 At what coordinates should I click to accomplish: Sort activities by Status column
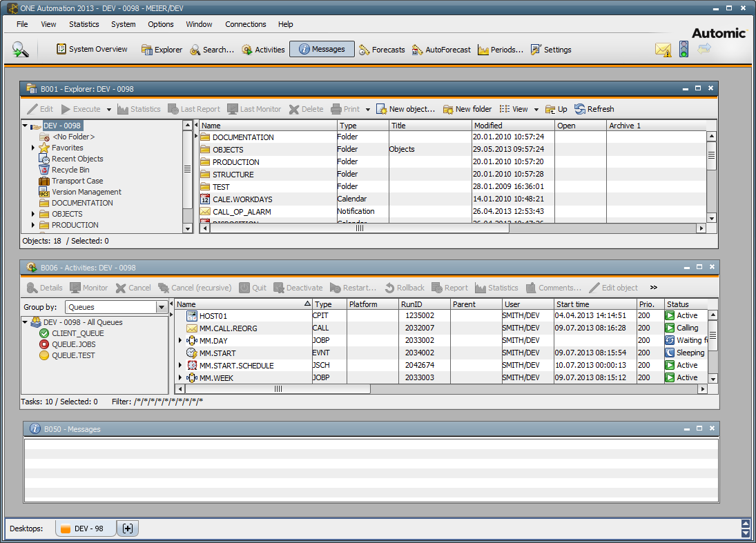pyautogui.click(x=686, y=304)
